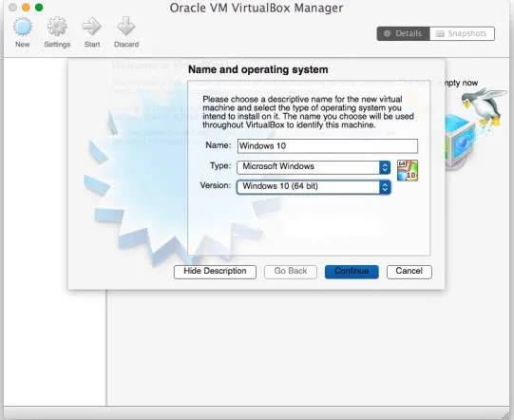Click the Continue button
This screenshot has height=420, width=514.
coord(352,272)
